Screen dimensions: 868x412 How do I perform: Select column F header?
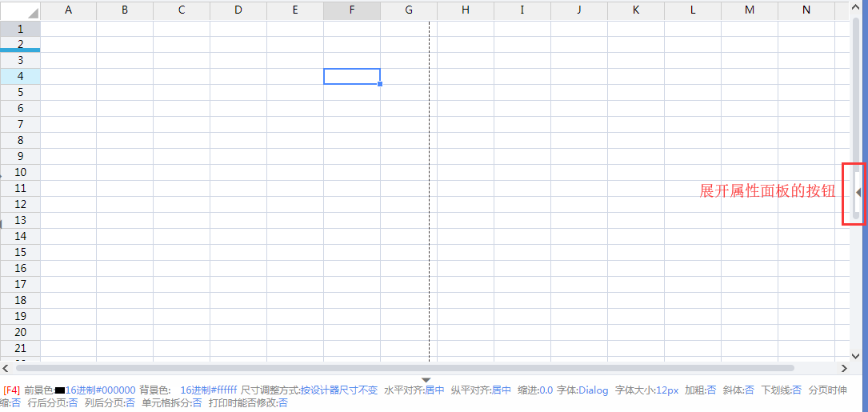(x=352, y=10)
